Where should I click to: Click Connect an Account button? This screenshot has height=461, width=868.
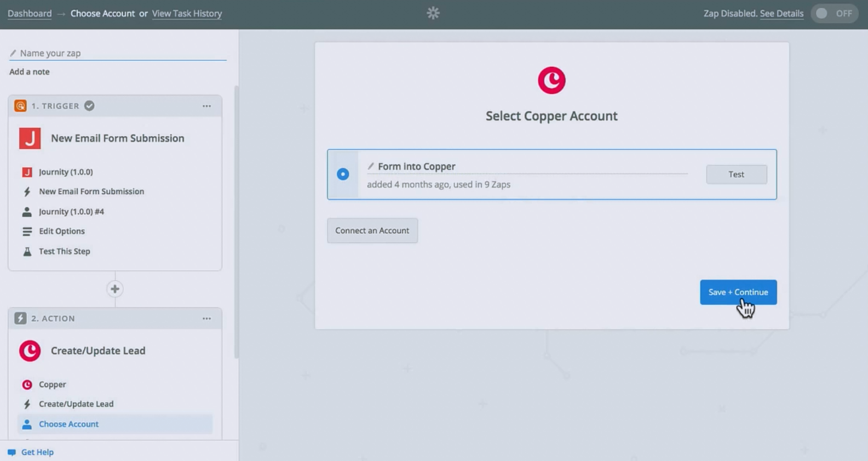pyautogui.click(x=372, y=231)
